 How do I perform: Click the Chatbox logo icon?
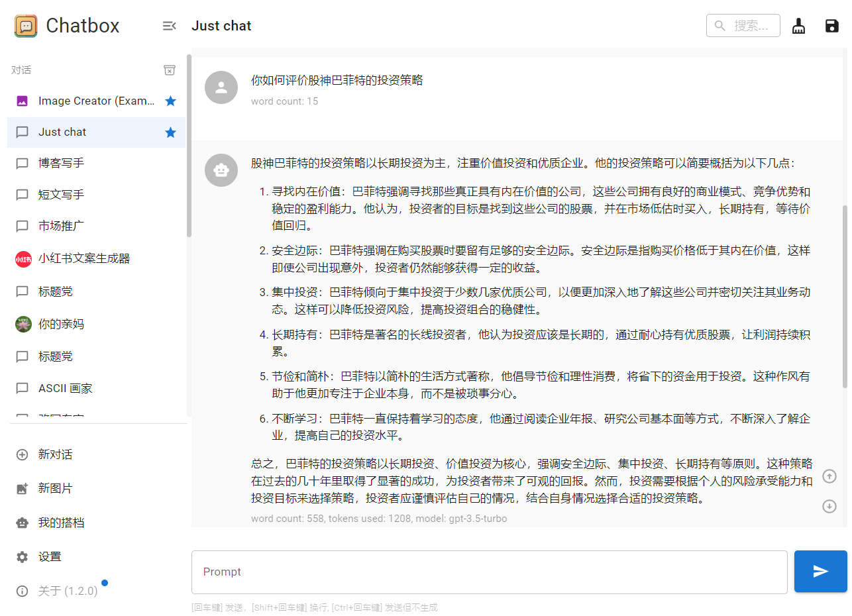pyautogui.click(x=26, y=26)
